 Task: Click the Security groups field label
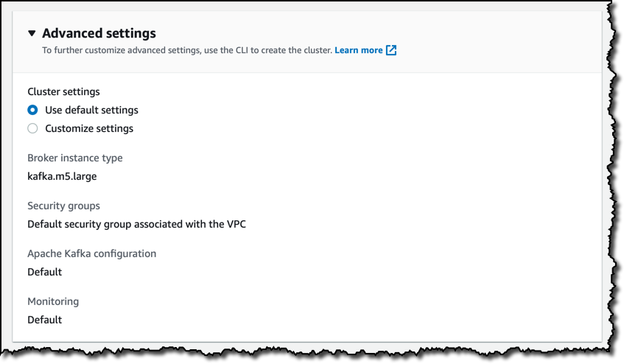[63, 206]
